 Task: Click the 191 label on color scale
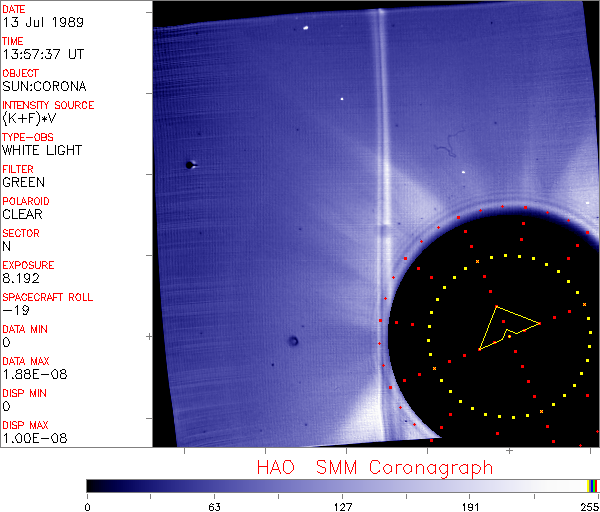point(470,507)
